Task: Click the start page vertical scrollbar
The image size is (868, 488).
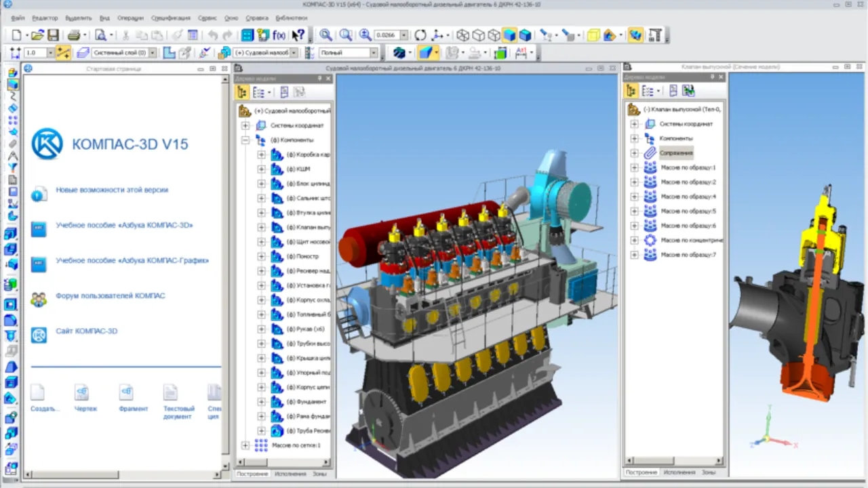Action: tap(226, 271)
